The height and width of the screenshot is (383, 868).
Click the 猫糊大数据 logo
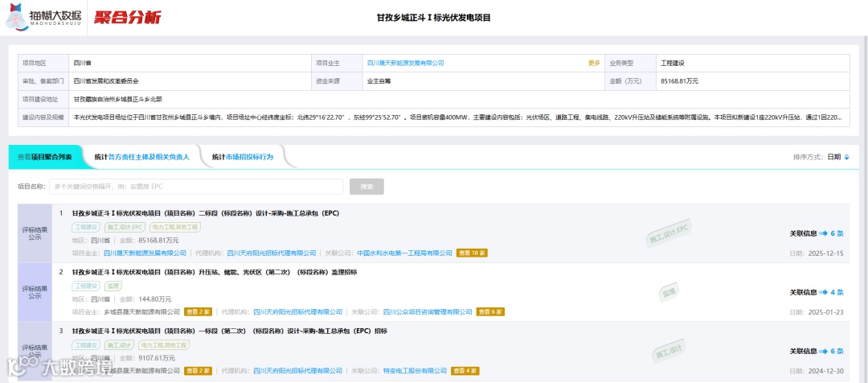point(43,17)
